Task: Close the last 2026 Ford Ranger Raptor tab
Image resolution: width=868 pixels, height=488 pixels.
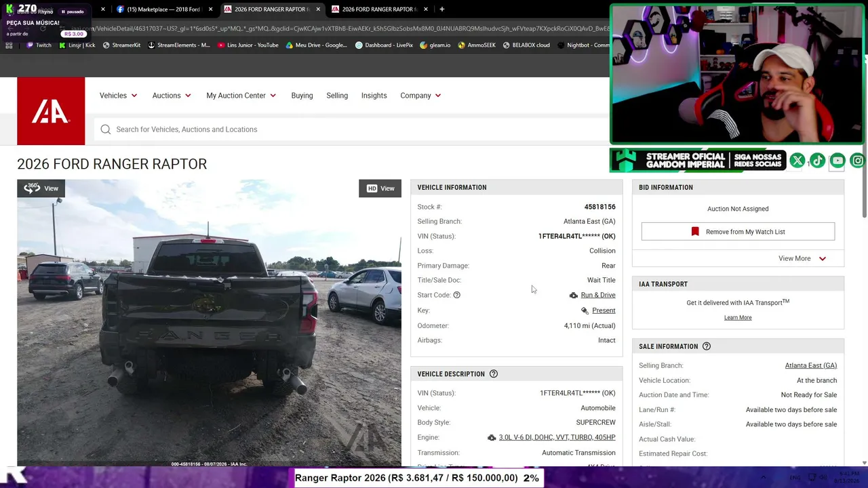Action: (426, 9)
